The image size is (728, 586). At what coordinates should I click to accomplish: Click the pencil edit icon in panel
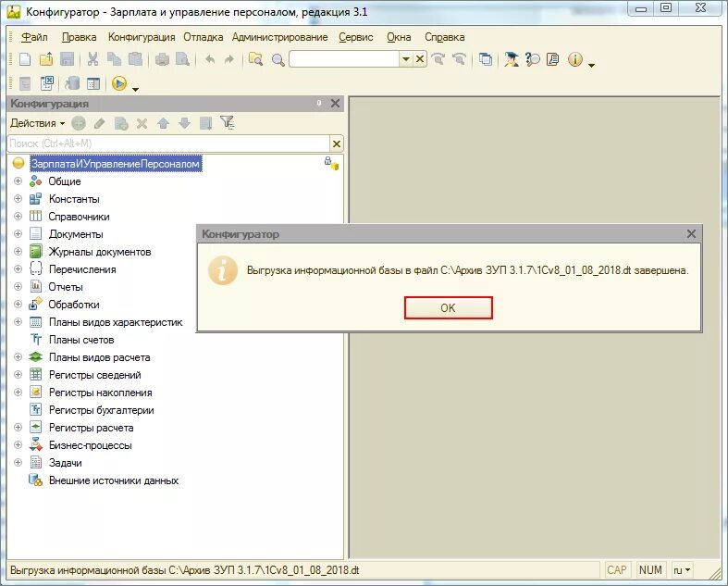tap(99, 123)
